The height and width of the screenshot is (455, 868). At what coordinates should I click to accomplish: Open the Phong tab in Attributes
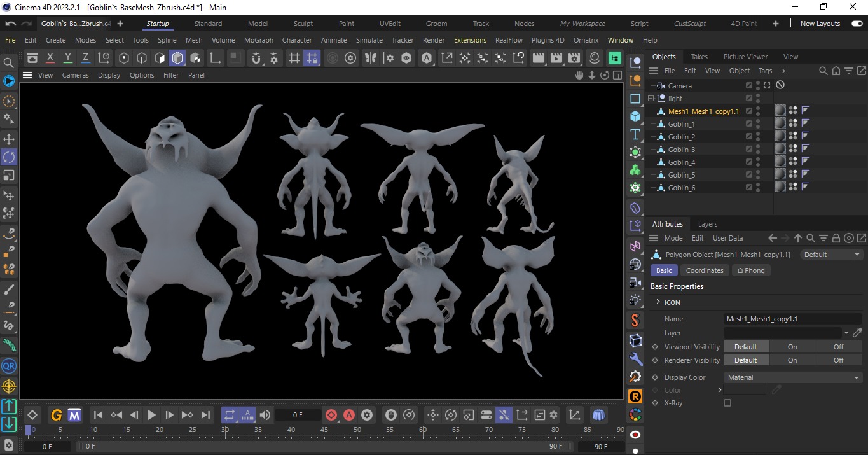[x=751, y=270]
